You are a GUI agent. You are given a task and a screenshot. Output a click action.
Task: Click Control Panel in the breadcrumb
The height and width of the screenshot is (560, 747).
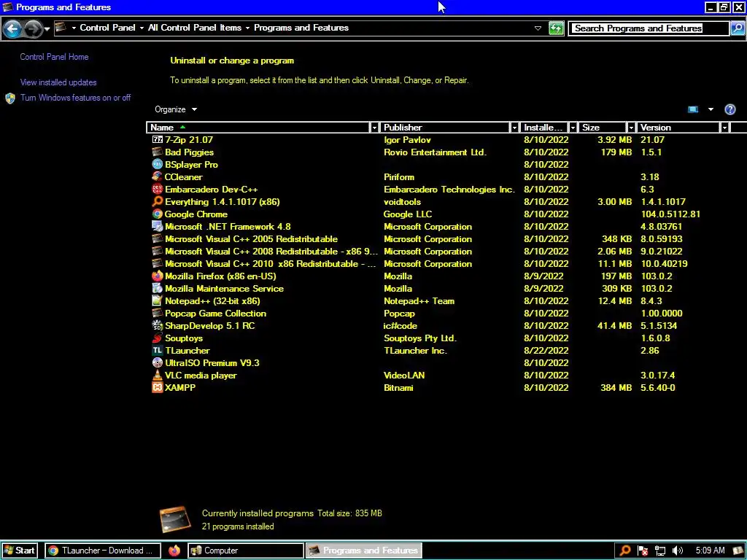(108, 28)
